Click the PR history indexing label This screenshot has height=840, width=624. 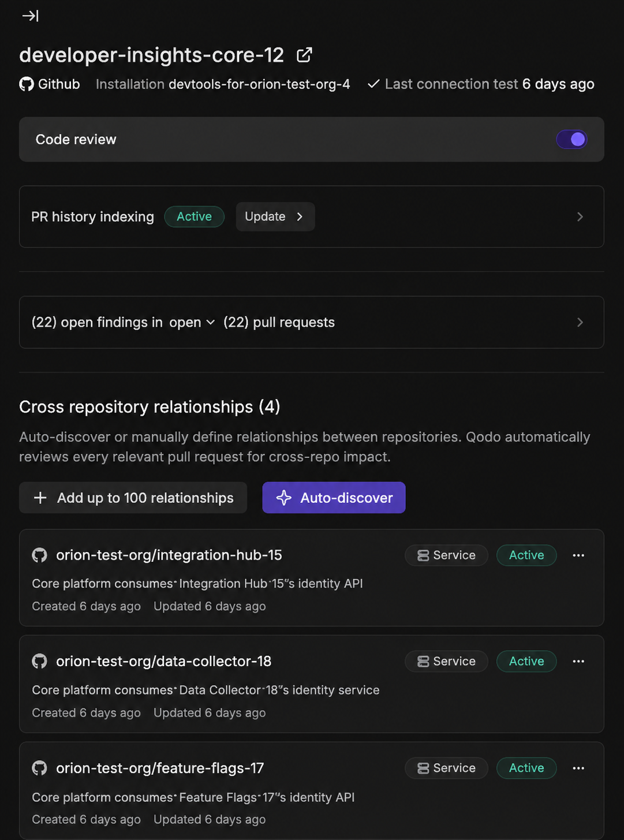point(92,216)
